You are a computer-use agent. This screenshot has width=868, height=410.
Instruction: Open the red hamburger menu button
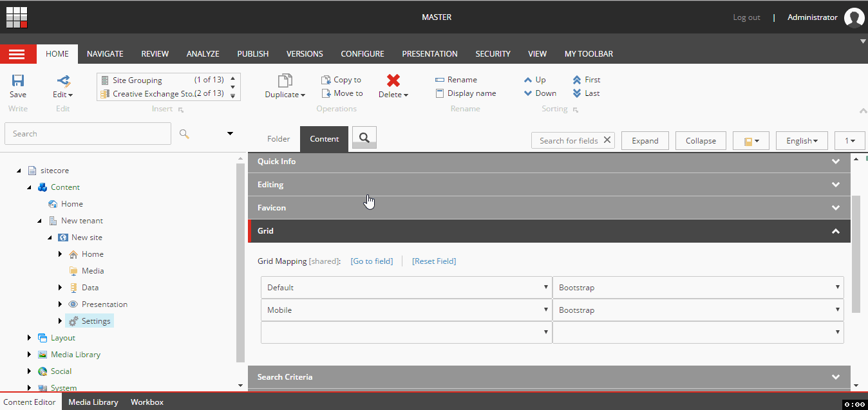coord(17,54)
